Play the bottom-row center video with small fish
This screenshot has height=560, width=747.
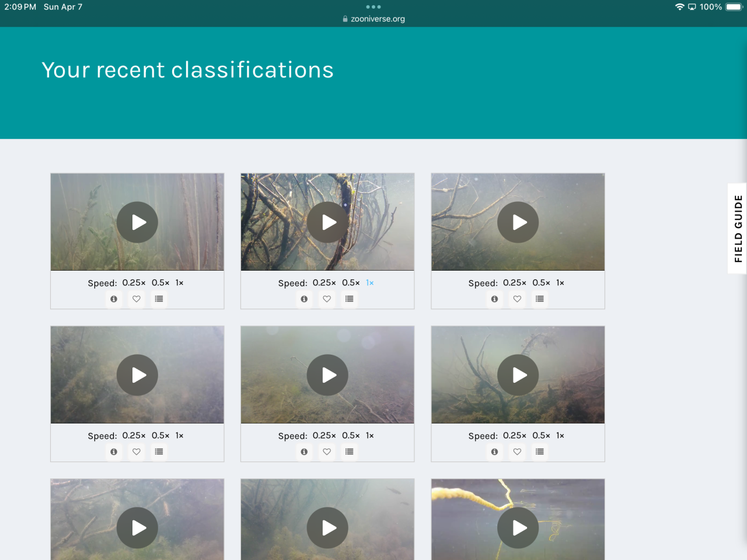tap(327, 528)
